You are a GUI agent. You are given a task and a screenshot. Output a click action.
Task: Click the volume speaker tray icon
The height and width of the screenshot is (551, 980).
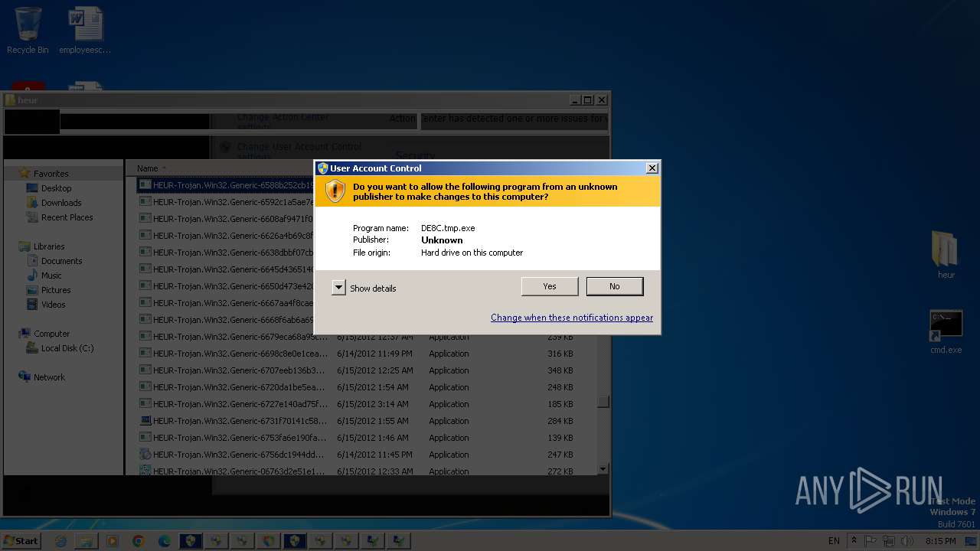(x=907, y=541)
